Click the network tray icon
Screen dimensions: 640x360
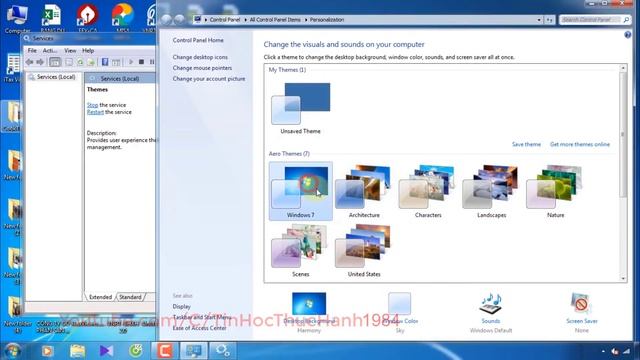pyautogui.click(x=627, y=351)
